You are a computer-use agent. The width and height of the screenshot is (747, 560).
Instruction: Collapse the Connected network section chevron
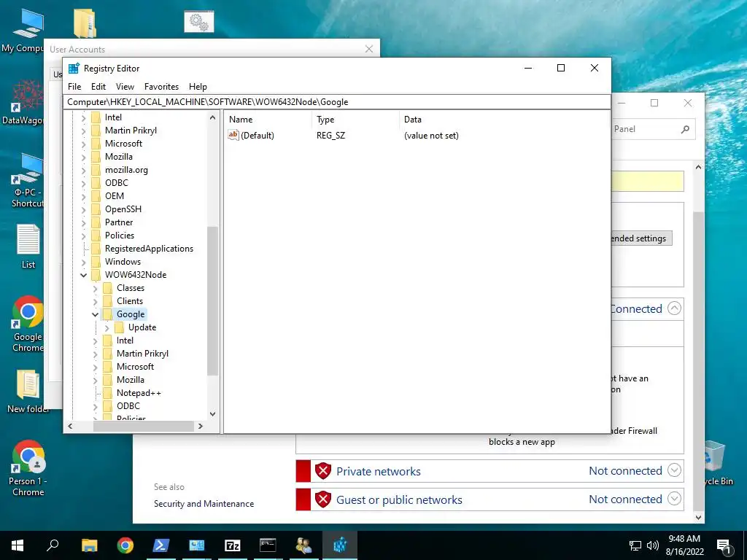coord(674,308)
